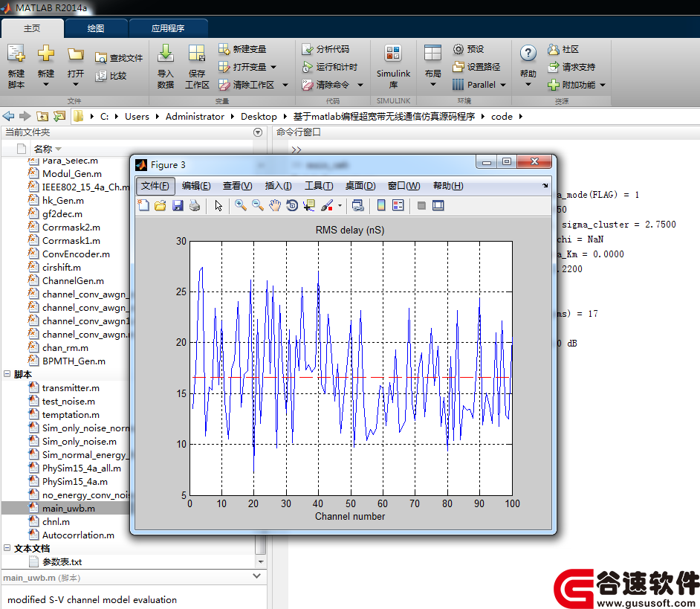
Task: Expand the Parallel dropdown arrow
Action: (x=503, y=85)
